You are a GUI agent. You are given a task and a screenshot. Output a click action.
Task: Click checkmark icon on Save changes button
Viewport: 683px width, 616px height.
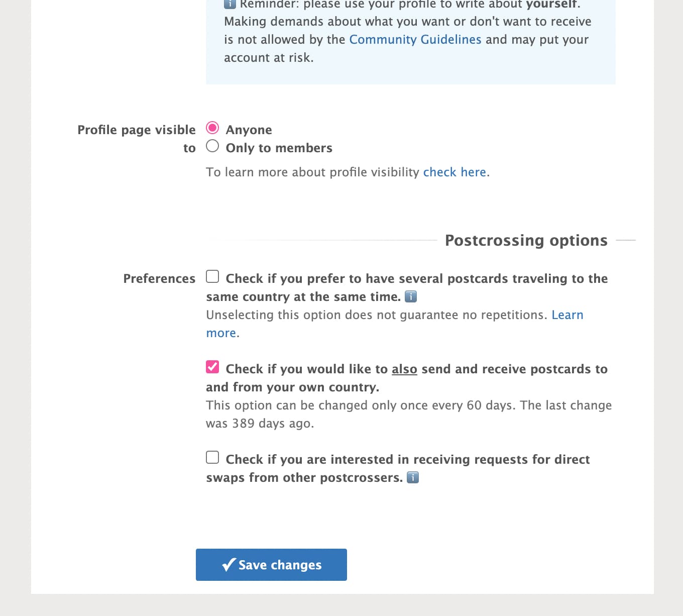tap(229, 565)
